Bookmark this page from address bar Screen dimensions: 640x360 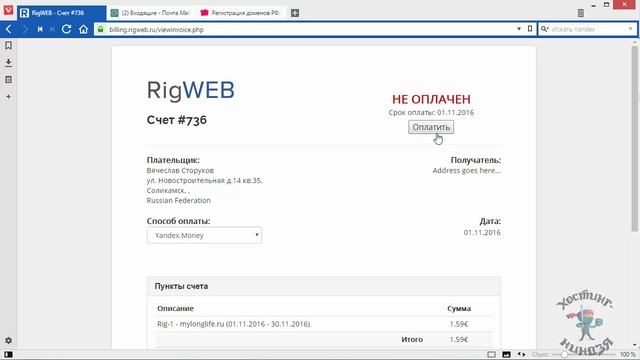click(530, 29)
